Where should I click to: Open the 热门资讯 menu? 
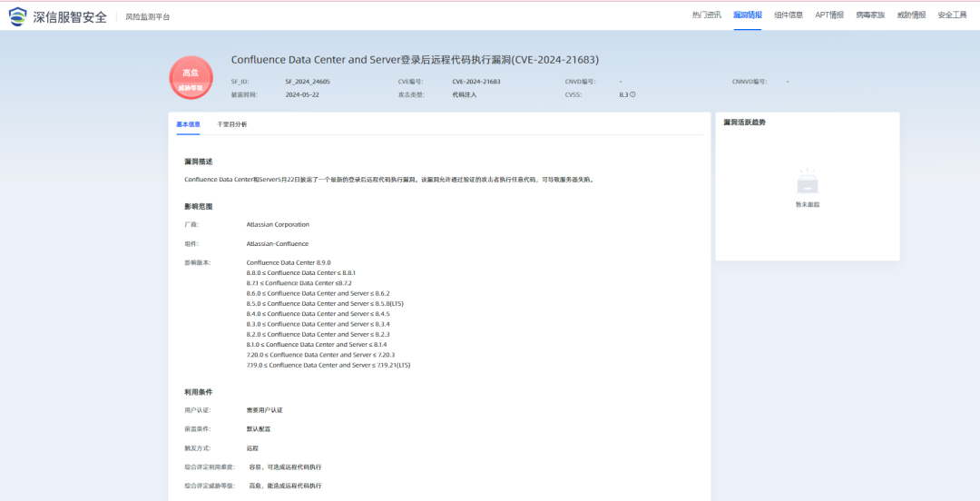pos(706,15)
